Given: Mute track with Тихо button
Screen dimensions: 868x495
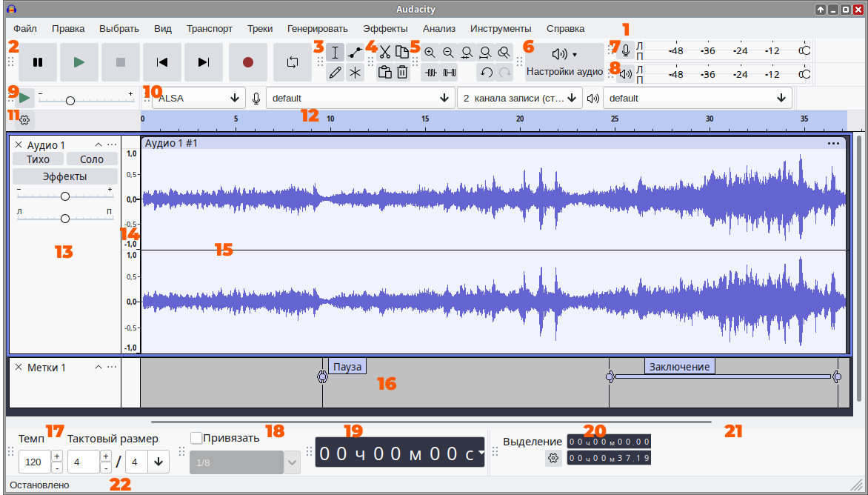Looking at the screenshot, I should [38, 159].
